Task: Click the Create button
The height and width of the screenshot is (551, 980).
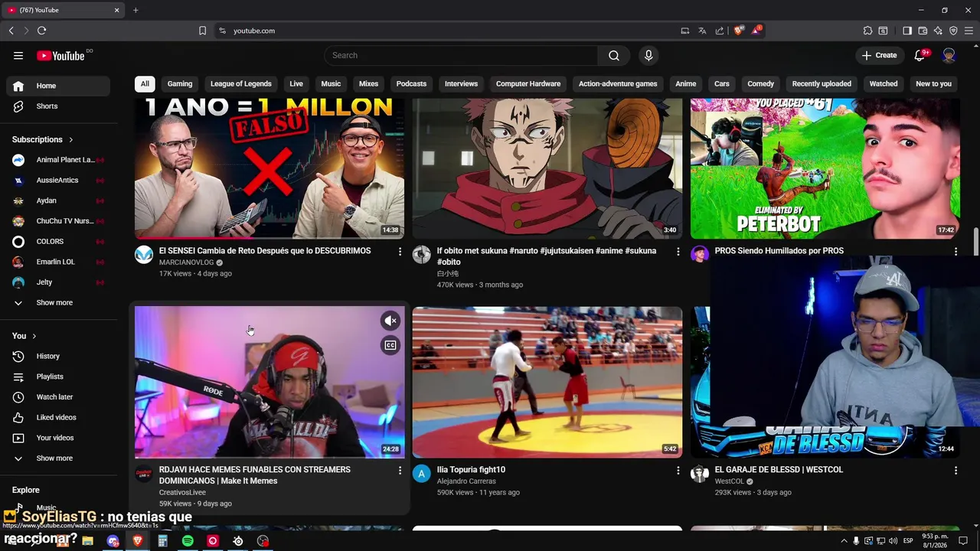Action: coord(879,55)
